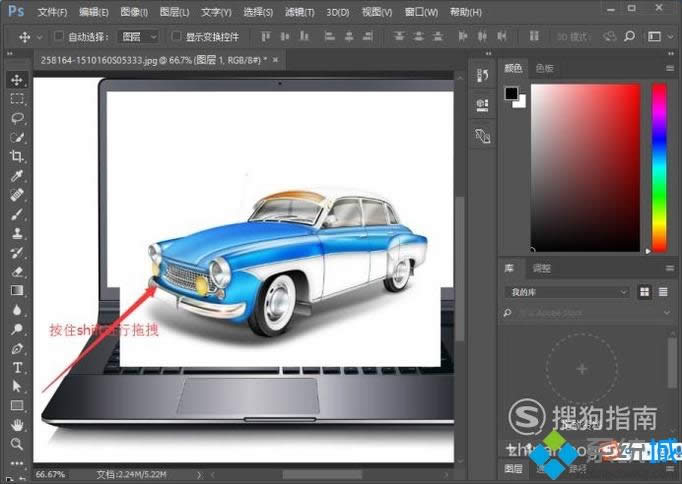Select the Eyedropper tool
This screenshot has height=484, width=682.
[17, 176]
